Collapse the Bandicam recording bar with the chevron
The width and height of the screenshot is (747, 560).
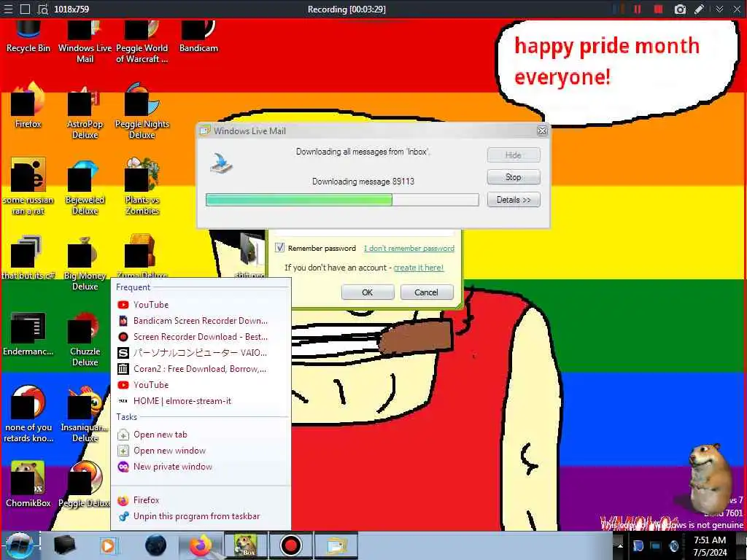pyautogui.click(x=719, y=9)
